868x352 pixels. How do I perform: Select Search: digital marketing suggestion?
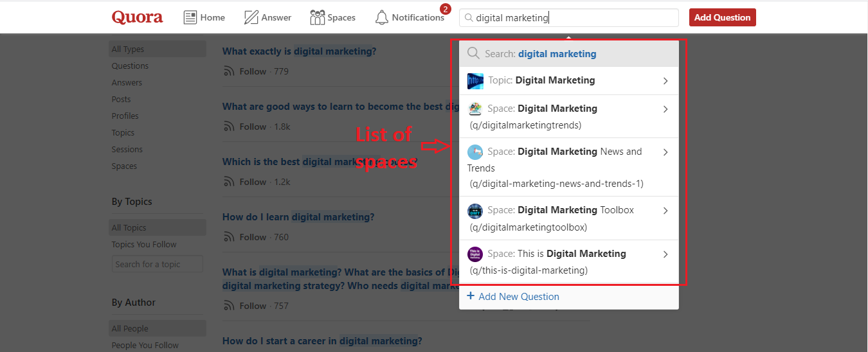click(569, 54)
